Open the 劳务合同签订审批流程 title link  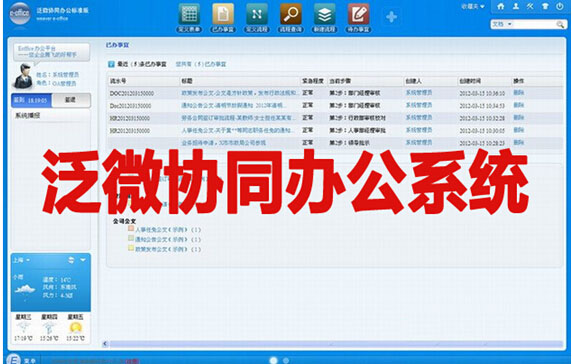[x=239, y=118]
